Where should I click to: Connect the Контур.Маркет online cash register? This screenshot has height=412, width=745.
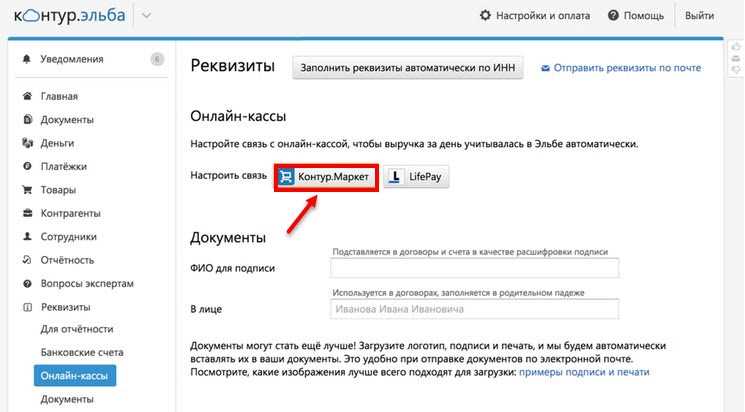[326, 177]
